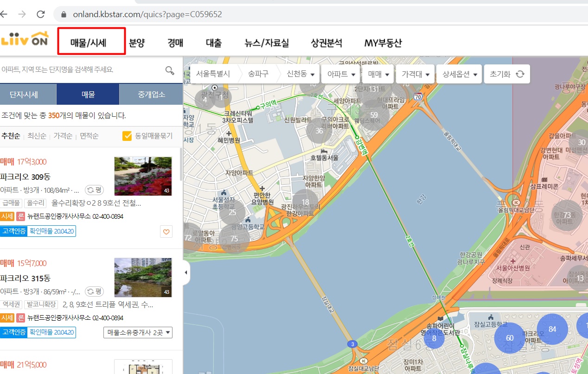
Task: Collapse the side panel with the arrow handle
Action: 186,272
